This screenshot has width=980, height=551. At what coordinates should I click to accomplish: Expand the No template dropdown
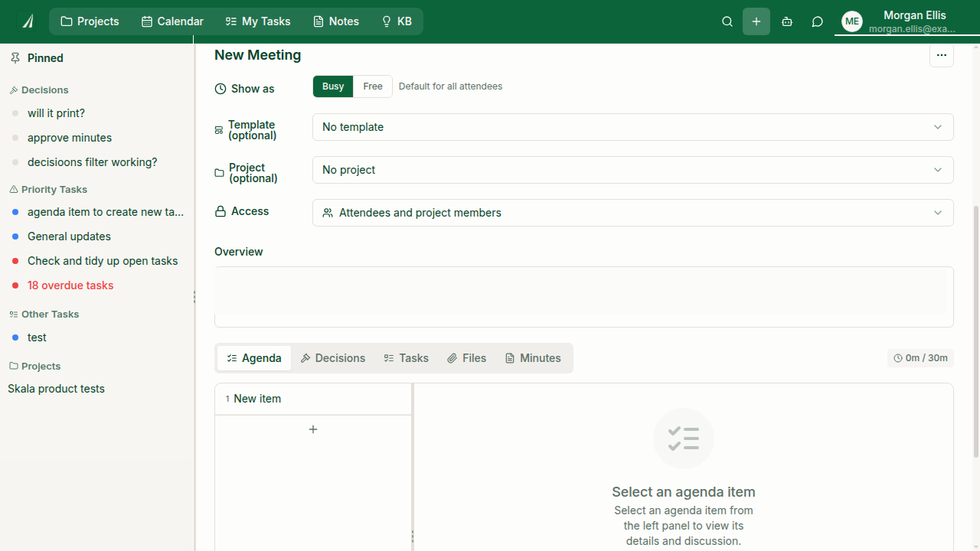point(633,127)
